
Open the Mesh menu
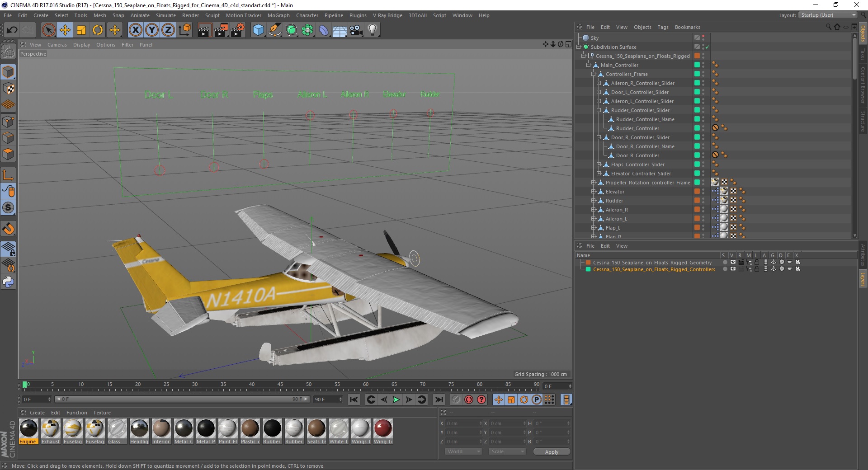pyautogui.click(x=99, y=15)
